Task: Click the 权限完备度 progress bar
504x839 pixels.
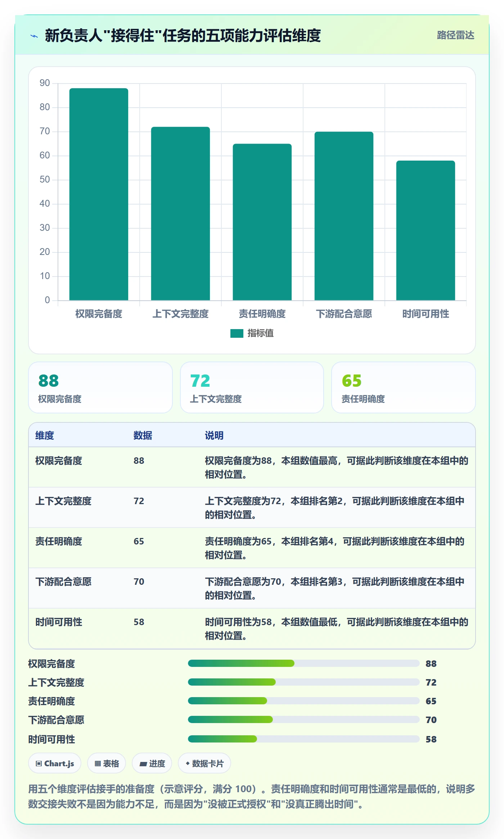Action: 304,663
